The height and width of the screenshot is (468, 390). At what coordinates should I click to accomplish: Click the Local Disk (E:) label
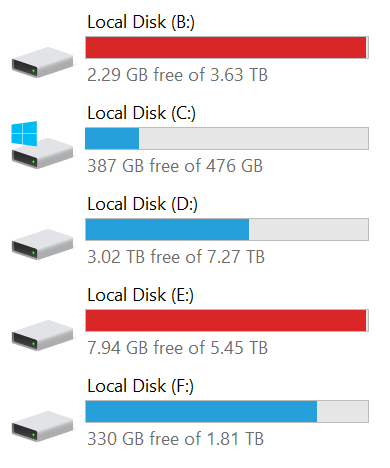pos(140,295)
